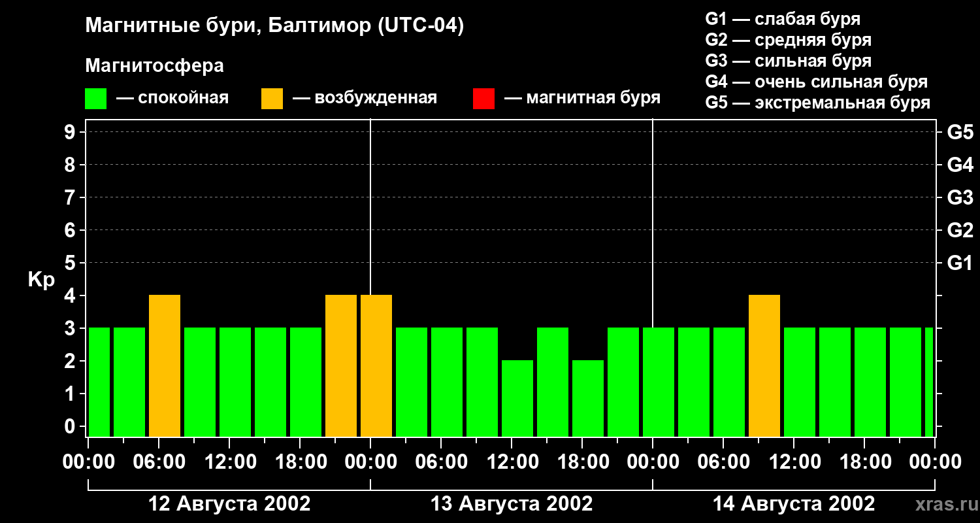Click the 'Kp' axis label
This screenshot has height=523, width=980.
[x=41, y=280]
